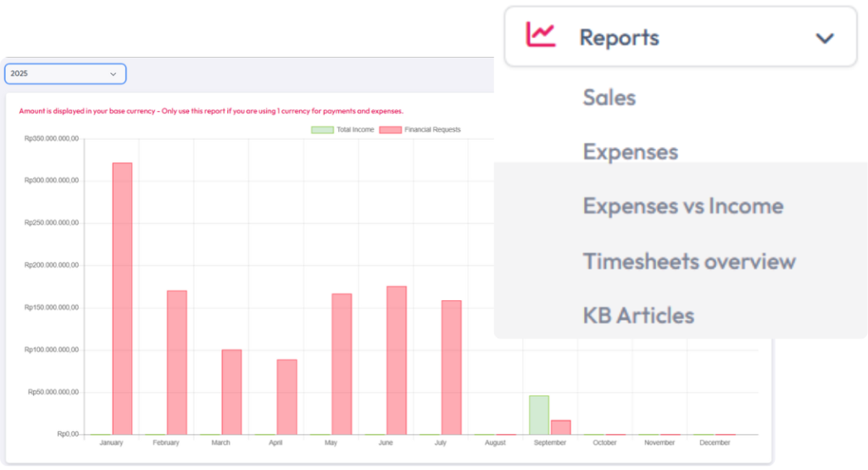Collapse the Reports menu using its chevron
The height and width of the screenshot is (470, 868).
coord(824,38)
